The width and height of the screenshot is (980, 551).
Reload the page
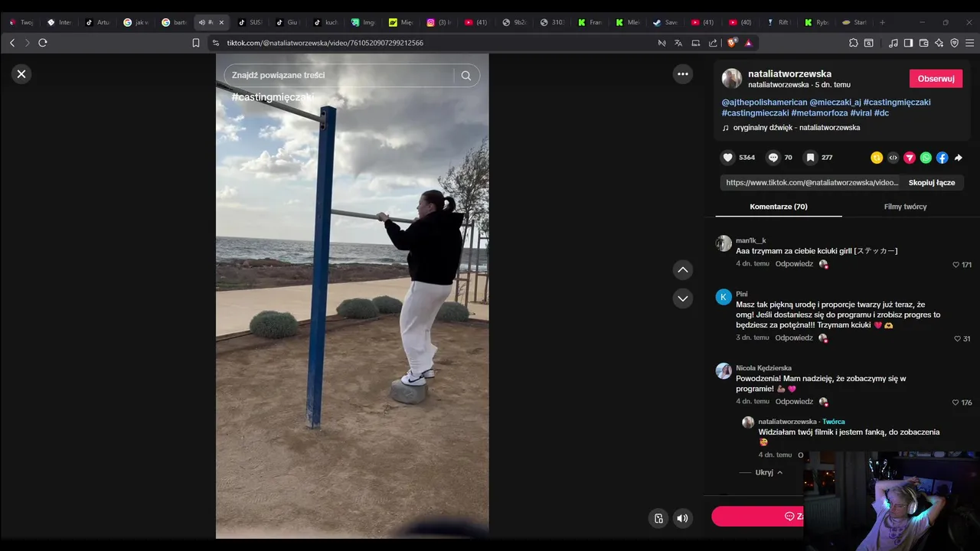click(x=43, y=43)
